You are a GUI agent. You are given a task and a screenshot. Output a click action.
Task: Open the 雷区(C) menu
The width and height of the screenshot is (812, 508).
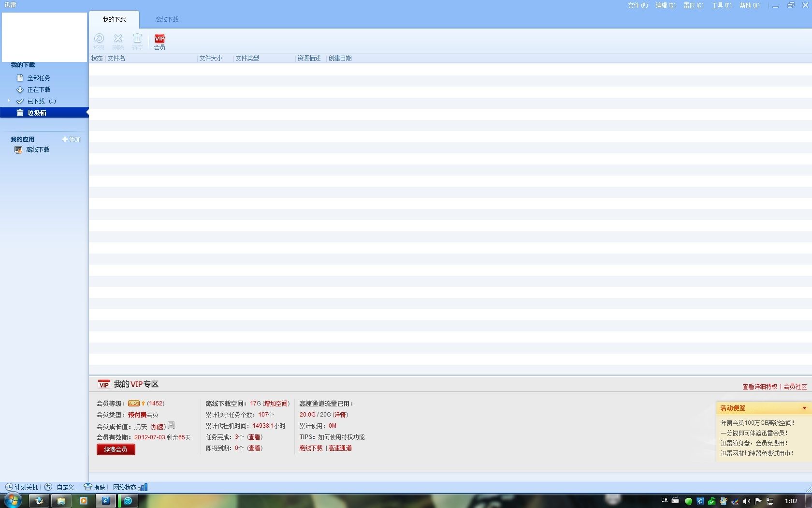(693, 5)
